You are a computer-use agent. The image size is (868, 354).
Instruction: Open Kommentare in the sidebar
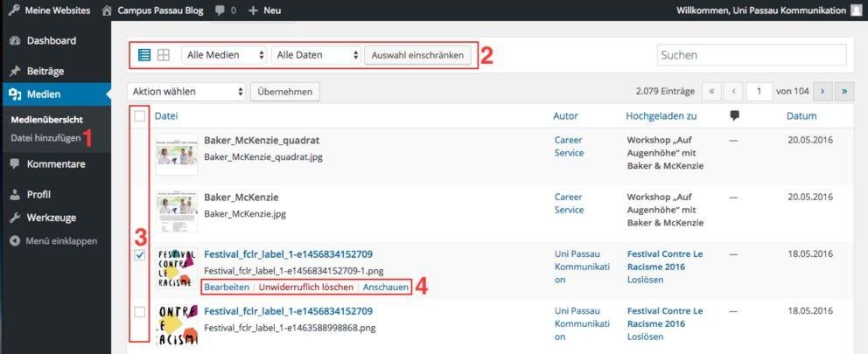(55, 163)
